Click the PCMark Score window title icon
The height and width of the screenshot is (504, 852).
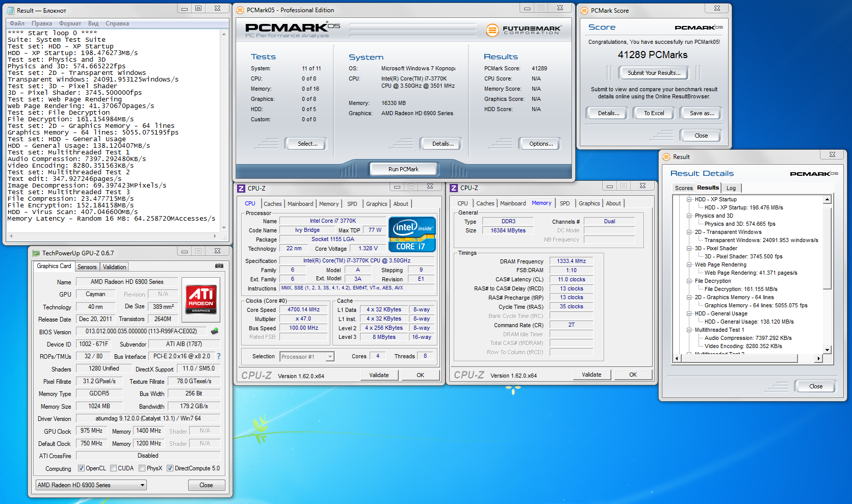point(584,10)
